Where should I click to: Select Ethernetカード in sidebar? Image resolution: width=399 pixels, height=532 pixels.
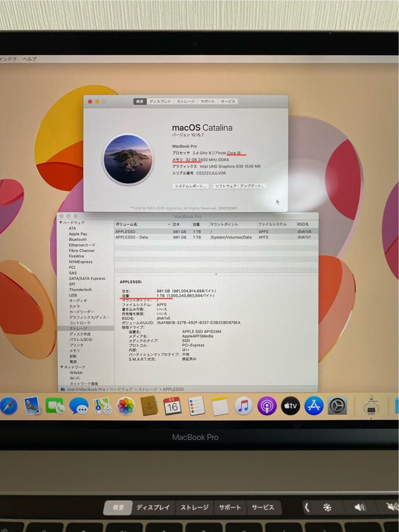tap(82, 245)
